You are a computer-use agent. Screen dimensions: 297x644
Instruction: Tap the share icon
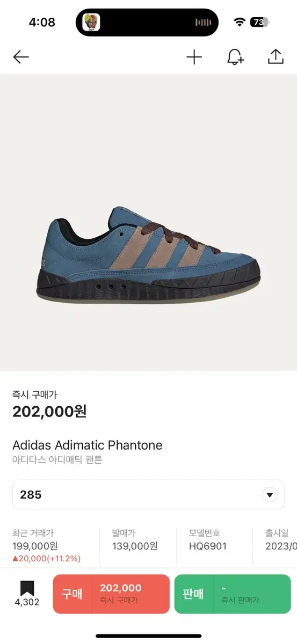[276, 56]
